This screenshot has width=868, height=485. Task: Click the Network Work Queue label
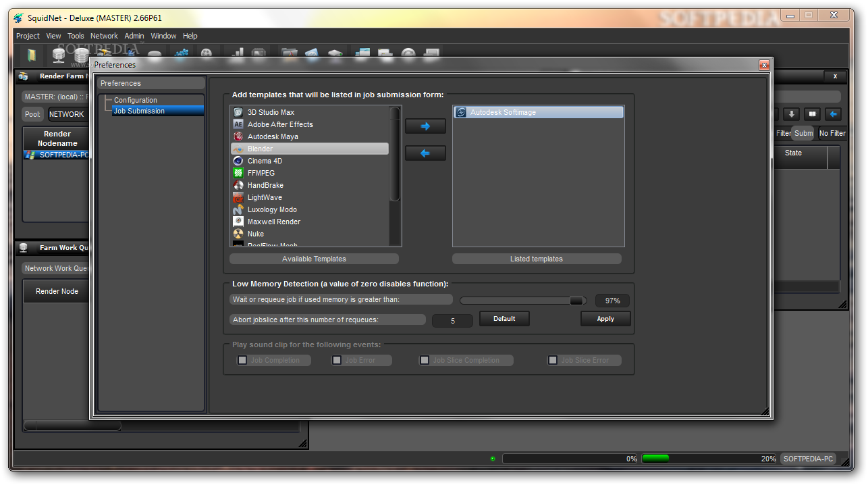pos(56,268)
